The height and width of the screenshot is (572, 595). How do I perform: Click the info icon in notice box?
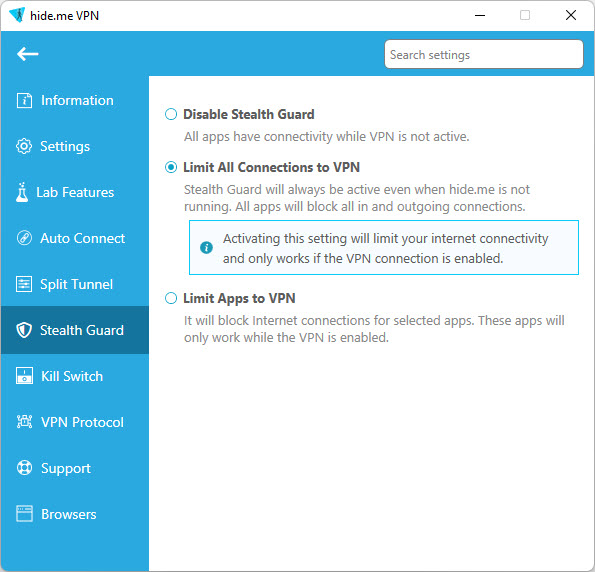tap(206, 248)
